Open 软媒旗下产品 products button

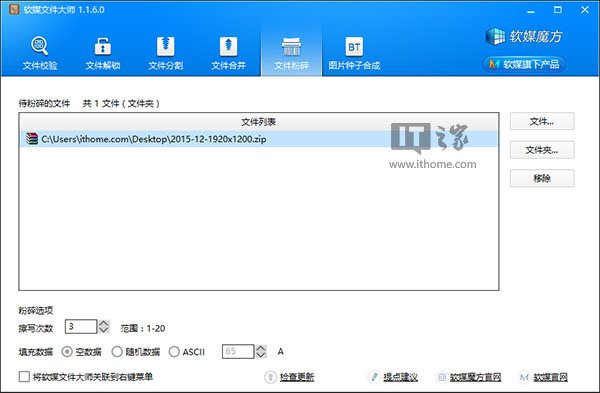coord(524,64)
